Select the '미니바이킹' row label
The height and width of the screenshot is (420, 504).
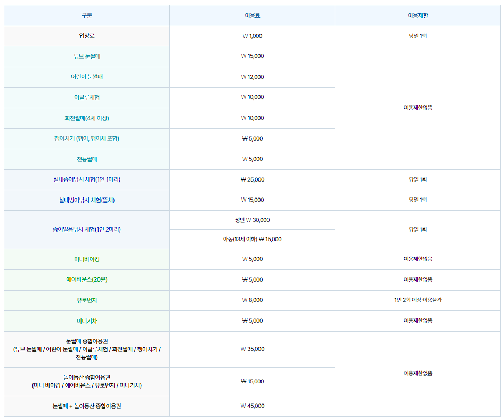(87, 259)
